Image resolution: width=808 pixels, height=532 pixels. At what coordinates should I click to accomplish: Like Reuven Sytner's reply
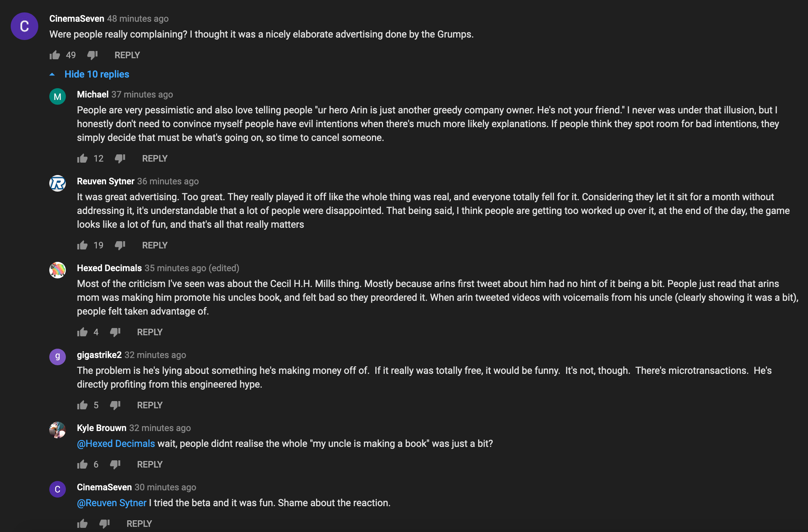(82, 245)
